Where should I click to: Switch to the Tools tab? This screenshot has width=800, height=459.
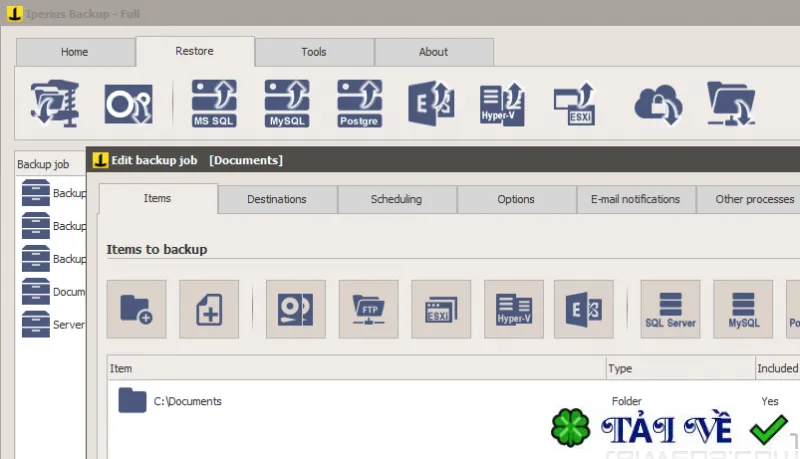(x=314, y=52)
